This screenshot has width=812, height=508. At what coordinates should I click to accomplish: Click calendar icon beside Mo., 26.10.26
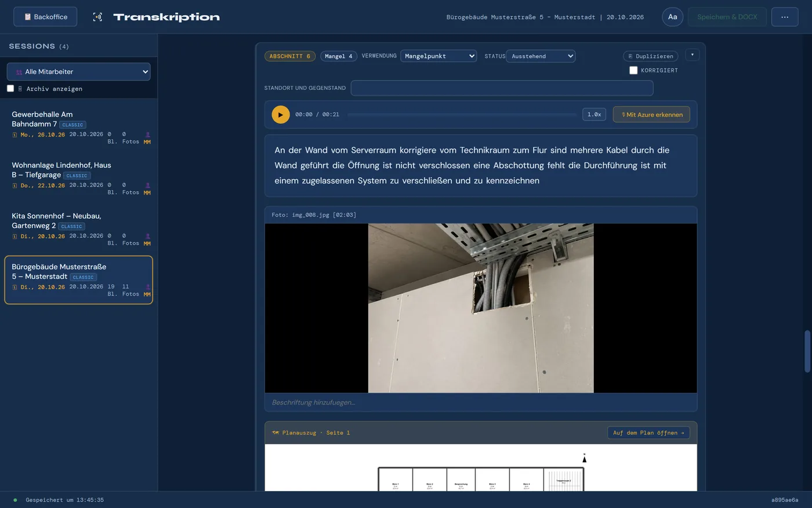pos(14,135)
